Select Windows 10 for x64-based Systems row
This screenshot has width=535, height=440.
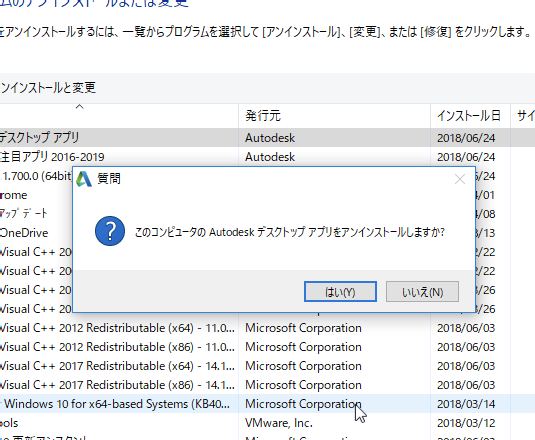[x=268, y=404]
